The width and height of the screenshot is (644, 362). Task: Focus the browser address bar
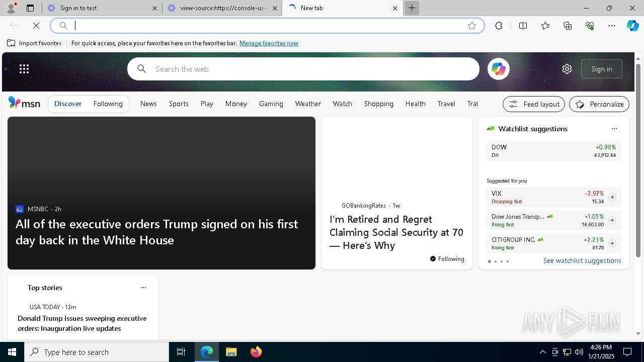click(267, 26)
